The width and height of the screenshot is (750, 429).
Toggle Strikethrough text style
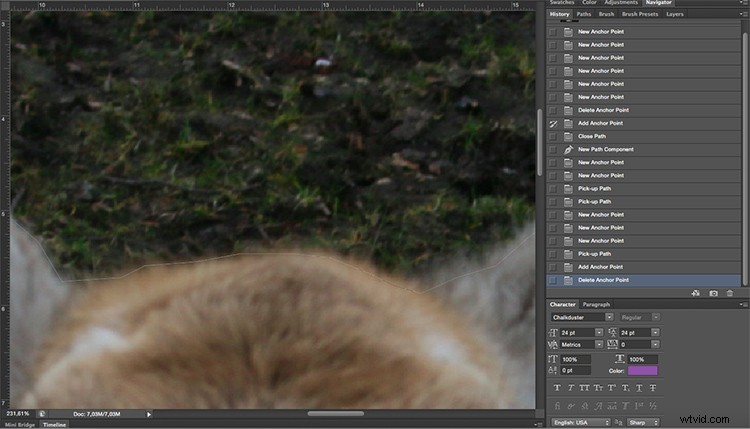(653, 388)
